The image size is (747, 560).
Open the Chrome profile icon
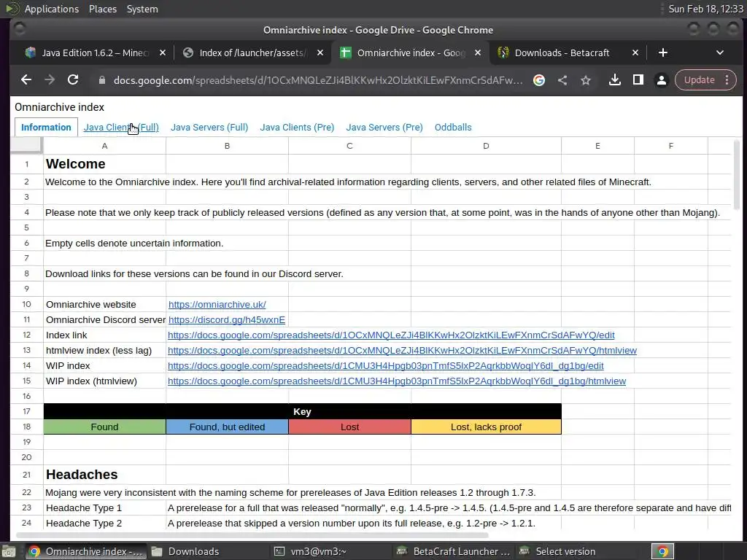[x=661, y=80]
